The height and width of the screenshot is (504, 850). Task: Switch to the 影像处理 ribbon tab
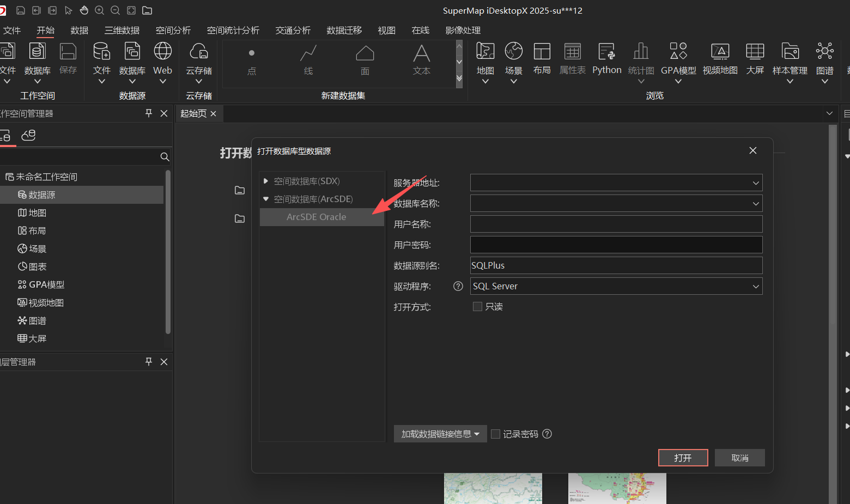point(463,31)
